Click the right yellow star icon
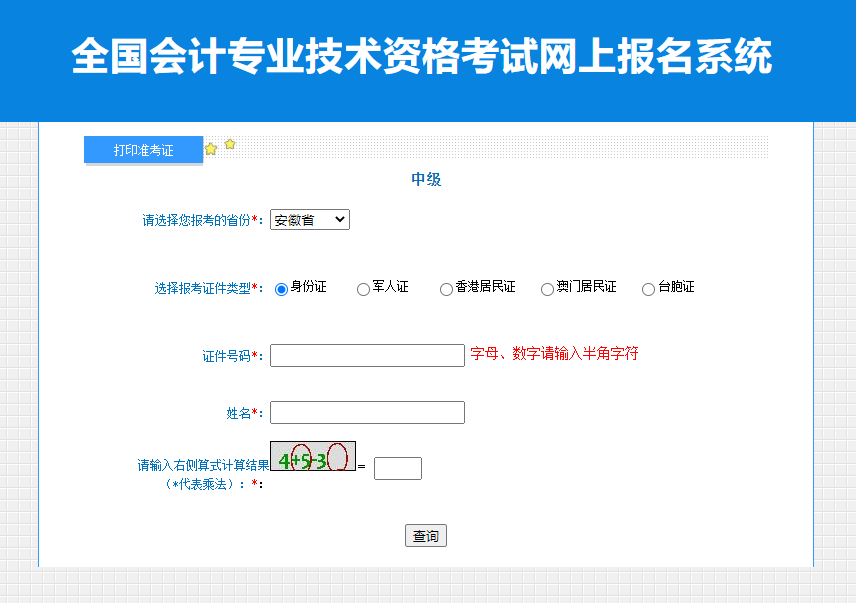The height and width of the screenshot is (604, 856). (229, 144)
